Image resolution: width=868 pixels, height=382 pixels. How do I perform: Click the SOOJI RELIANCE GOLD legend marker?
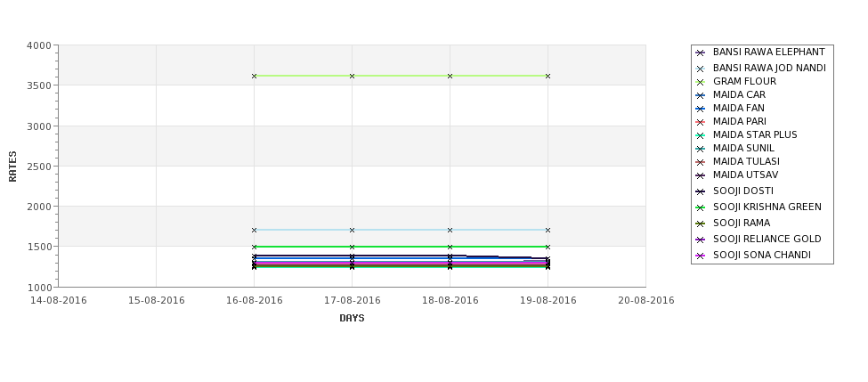point(701,240)
